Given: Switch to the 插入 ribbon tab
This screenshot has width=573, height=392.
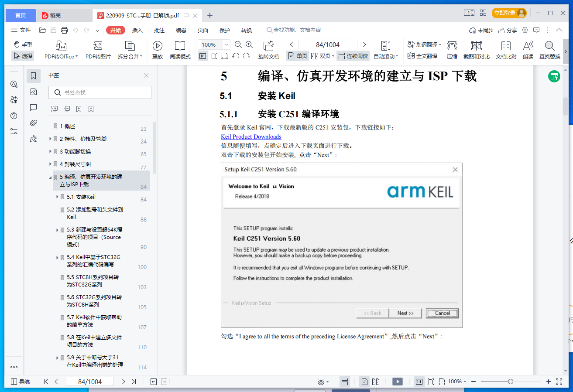Looking at the screenshot, I should pos(137,30).
